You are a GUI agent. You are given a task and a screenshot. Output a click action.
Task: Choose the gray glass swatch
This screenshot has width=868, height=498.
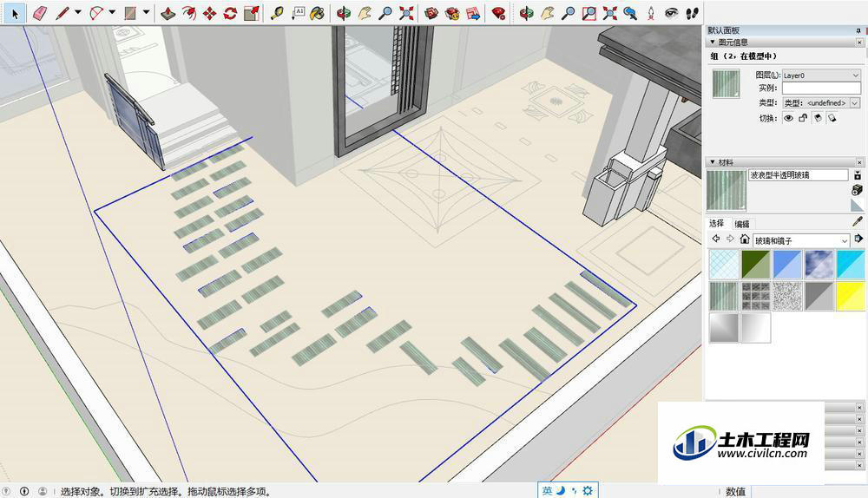pos(819,296)
